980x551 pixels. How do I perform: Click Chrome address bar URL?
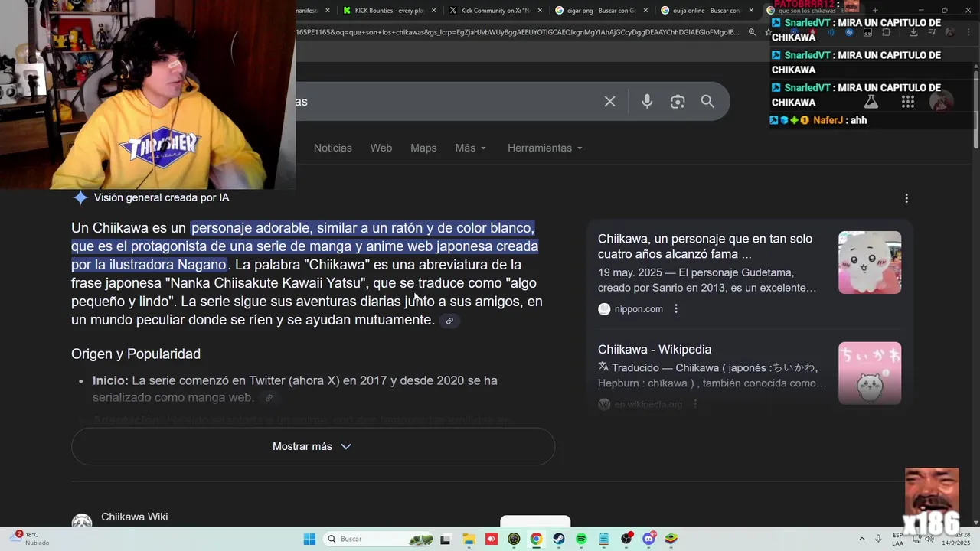tap(518, 32)
